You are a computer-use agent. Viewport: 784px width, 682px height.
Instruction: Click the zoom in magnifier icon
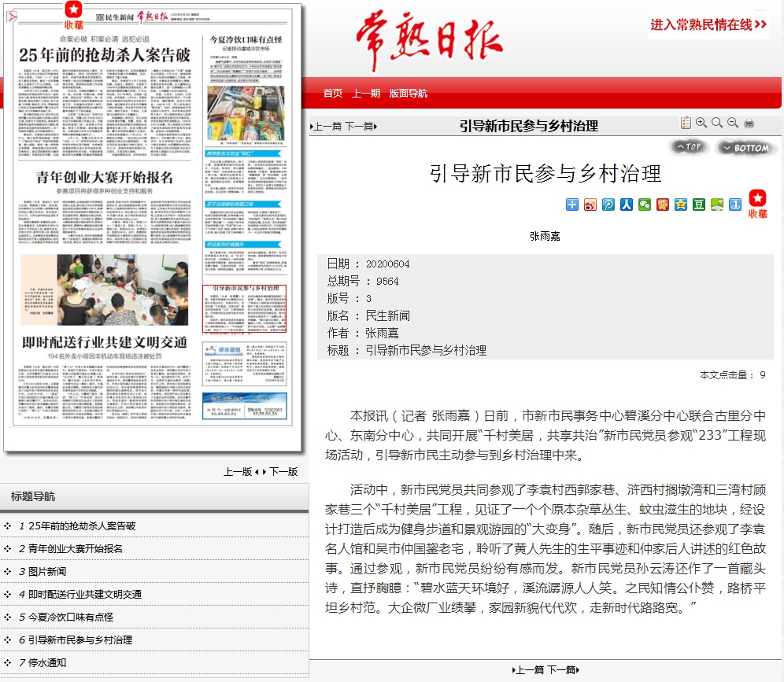tap(701, 123)
